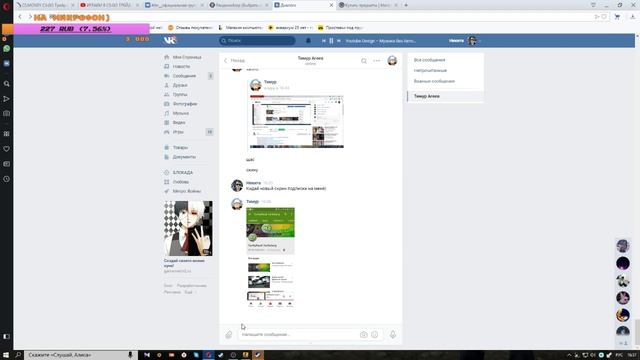The image size is (640, 360).
Task: Select Все сообщения filter
Action: (x=429, y=60)
